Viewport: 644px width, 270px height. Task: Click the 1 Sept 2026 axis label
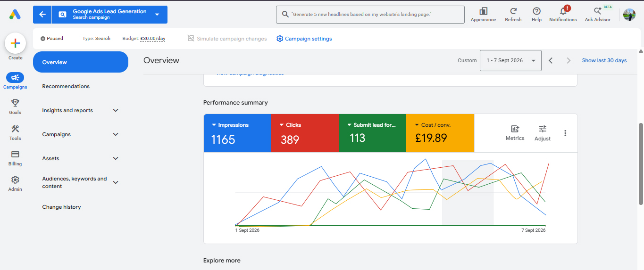[x=247, y=230]
